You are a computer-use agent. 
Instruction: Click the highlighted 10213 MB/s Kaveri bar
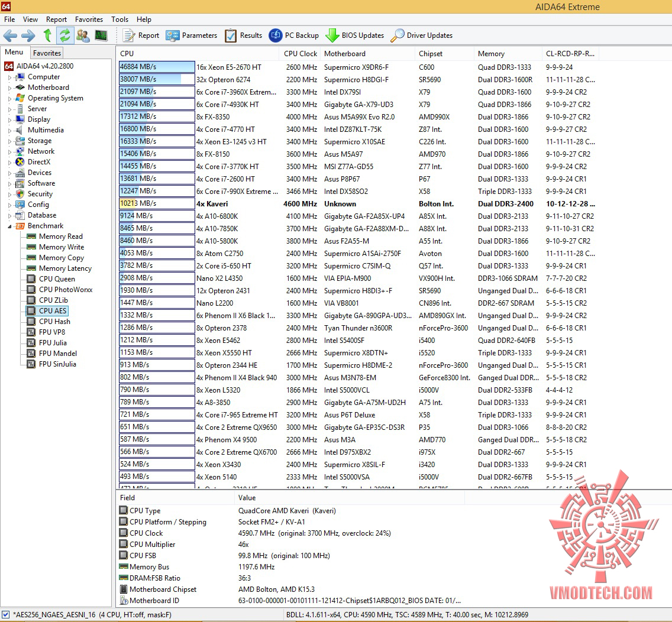click(157, 203)
